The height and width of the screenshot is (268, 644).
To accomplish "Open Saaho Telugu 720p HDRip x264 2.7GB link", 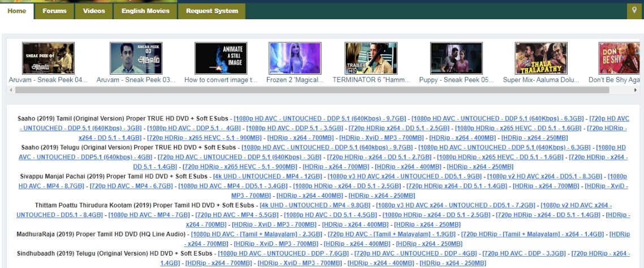I will pyautogui.click(x=379, y=157).
